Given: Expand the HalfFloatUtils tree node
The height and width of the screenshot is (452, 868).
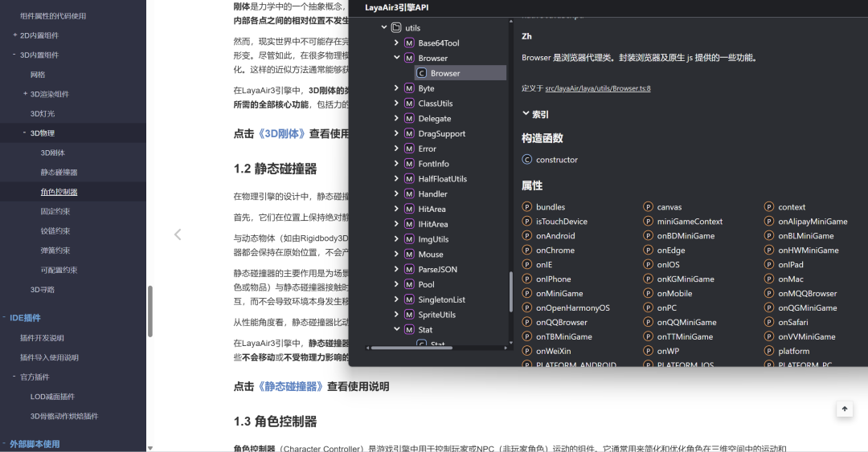Looking at the screenshot, I should 396,179.
